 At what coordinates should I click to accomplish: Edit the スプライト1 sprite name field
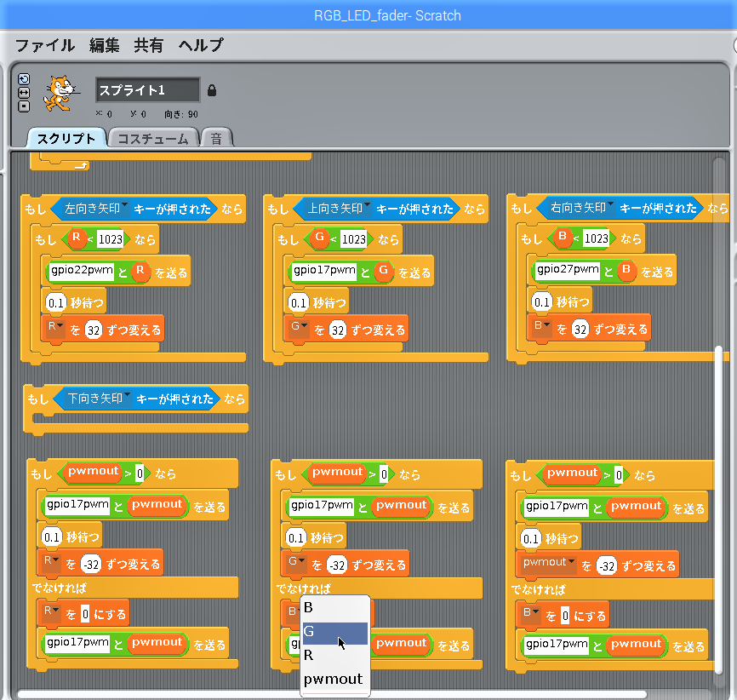click(147, 90)
